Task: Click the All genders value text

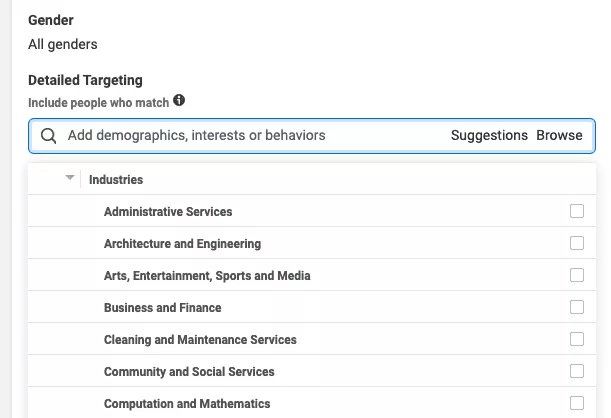Action: click(x=63, y=44)
